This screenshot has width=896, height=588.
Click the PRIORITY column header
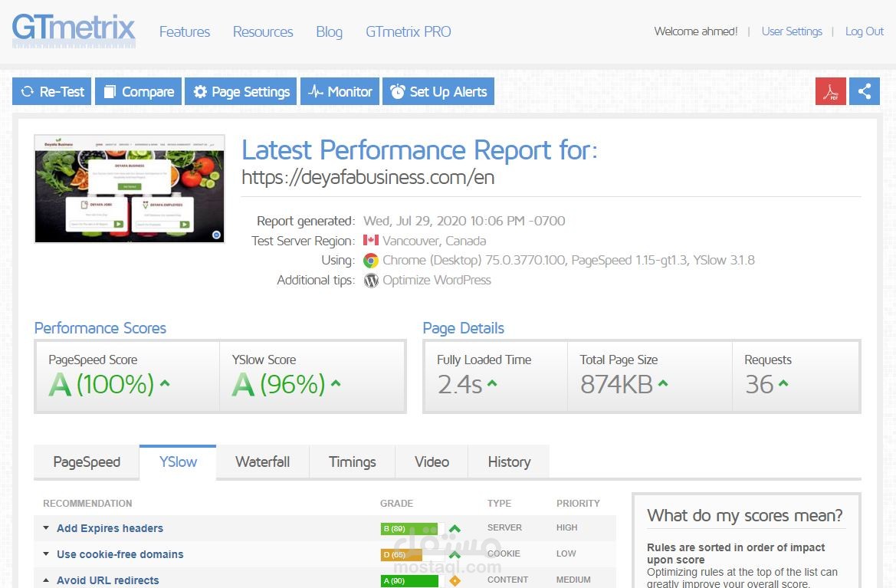click(578, 504)
